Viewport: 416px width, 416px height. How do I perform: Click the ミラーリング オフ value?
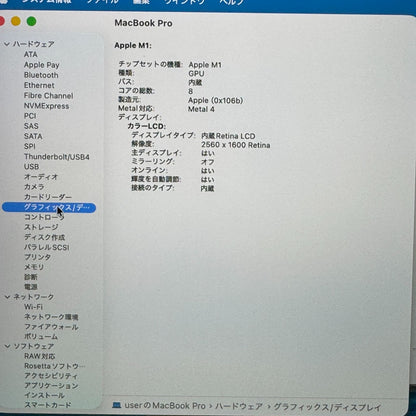pos(207,162)
